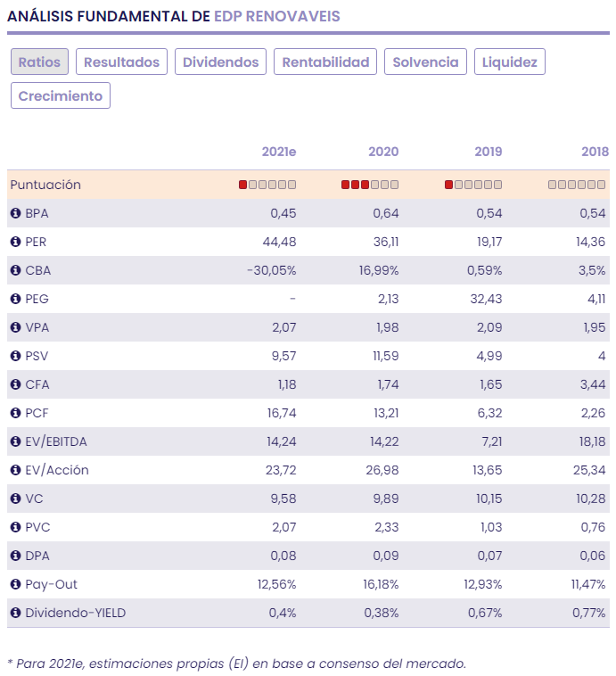This screenshot has height=676, width=616.
Task: Switch to the Liquidez tab
Action: coord(510,62)
